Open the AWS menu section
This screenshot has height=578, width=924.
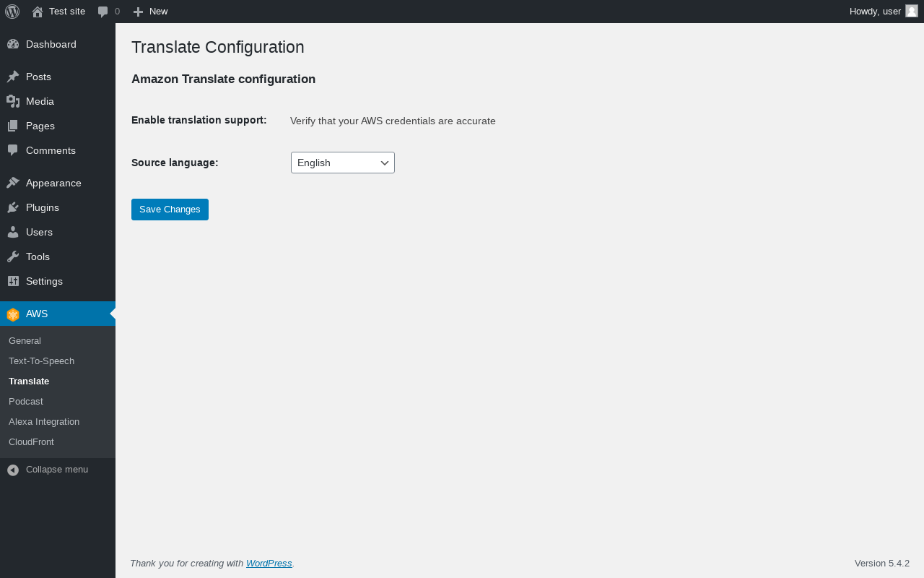click(37, 314)
